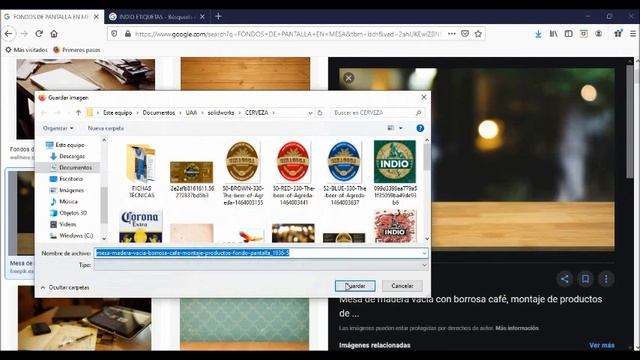
Task: Click Nueva carpeta in dialog toolbar
Action: point(106,128)
